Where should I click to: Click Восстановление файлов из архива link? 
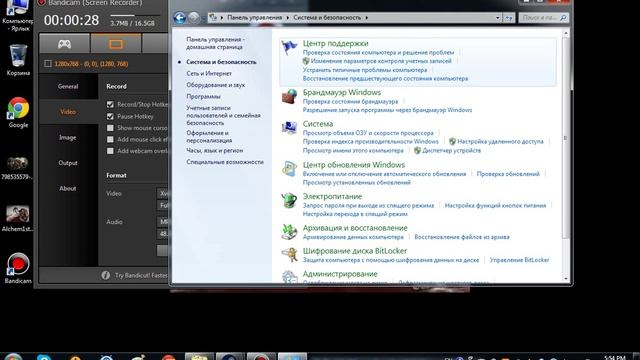462,237
